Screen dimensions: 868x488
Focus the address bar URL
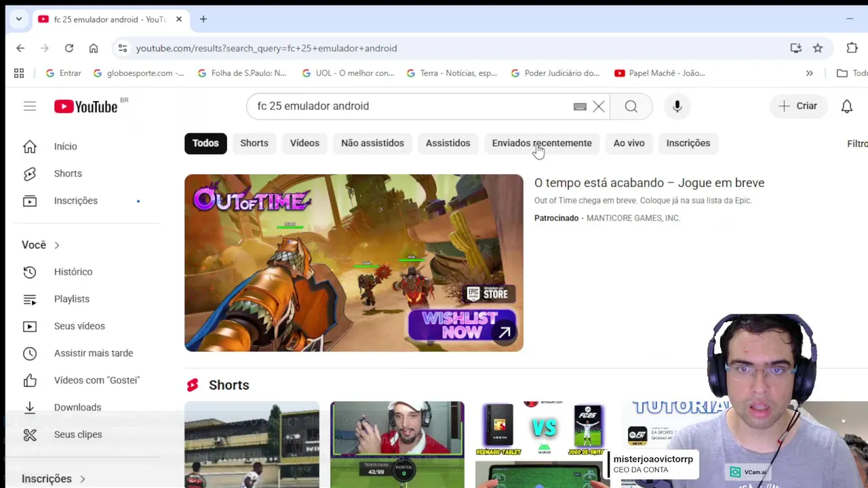pyautogui.click(x=267, y=48)
